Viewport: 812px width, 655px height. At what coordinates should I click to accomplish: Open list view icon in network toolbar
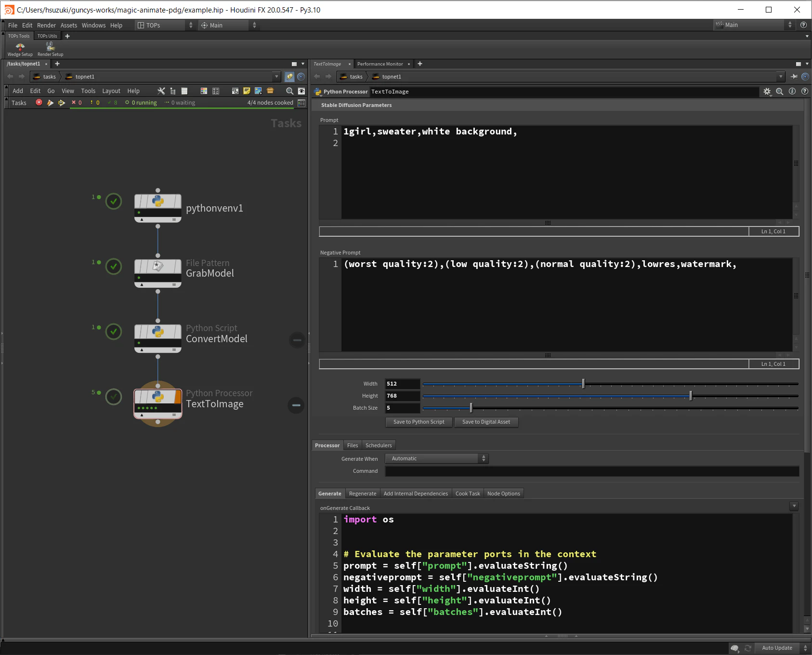click(x=184, y=91)
